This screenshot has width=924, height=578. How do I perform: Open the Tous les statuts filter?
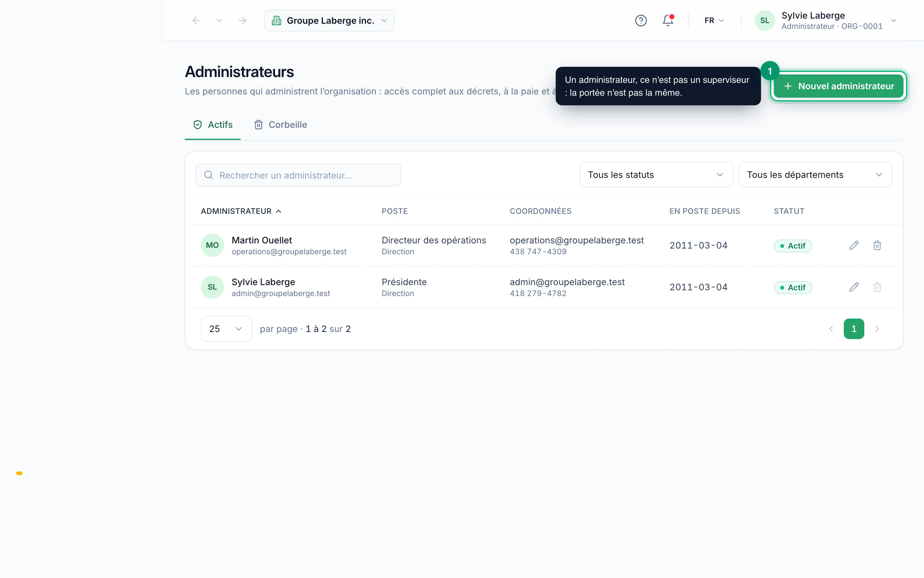point(656,175)
